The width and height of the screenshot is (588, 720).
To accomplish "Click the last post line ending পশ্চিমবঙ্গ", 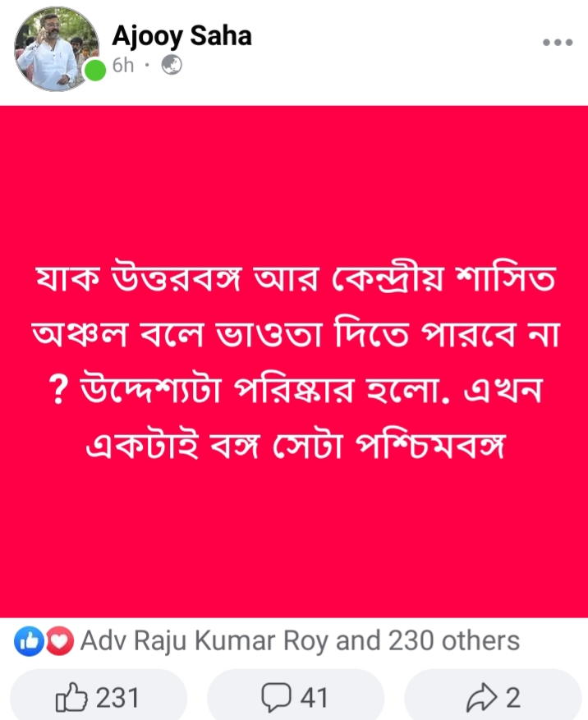I will tap(296, 445).
